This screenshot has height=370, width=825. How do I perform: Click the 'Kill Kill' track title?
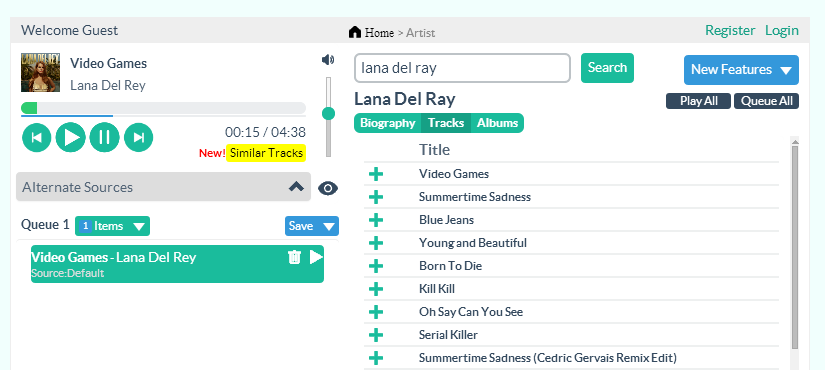pos(437,289)
